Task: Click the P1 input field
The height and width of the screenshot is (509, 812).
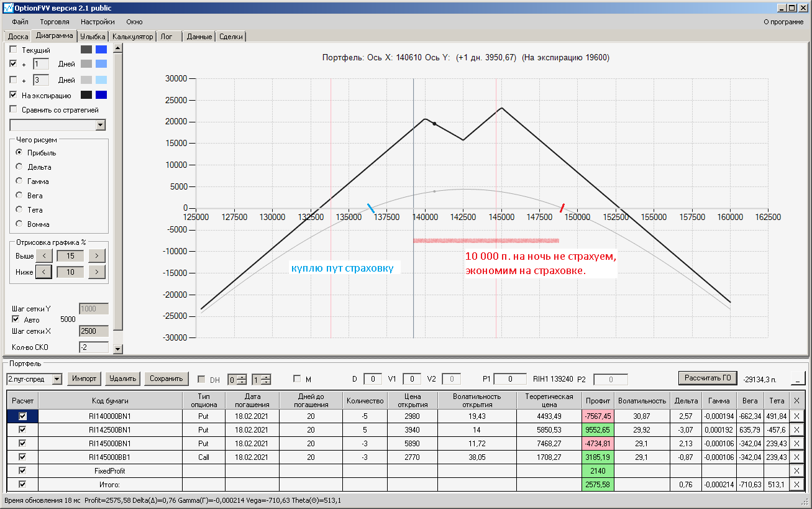Action: point(510,379)
